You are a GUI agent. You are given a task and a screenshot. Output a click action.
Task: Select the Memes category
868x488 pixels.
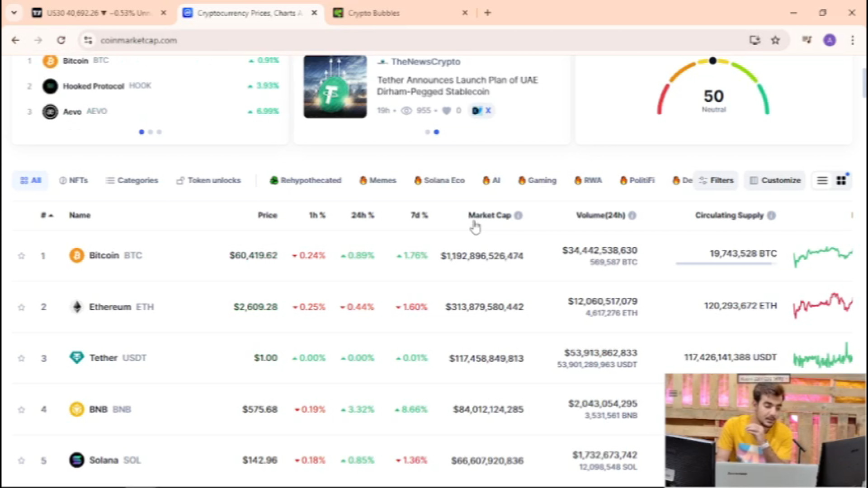378,181
